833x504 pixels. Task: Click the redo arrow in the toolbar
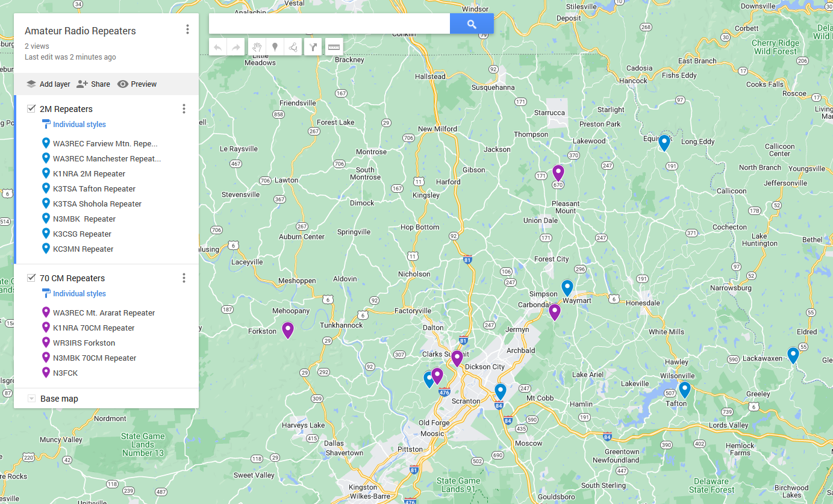pos(236,47)
